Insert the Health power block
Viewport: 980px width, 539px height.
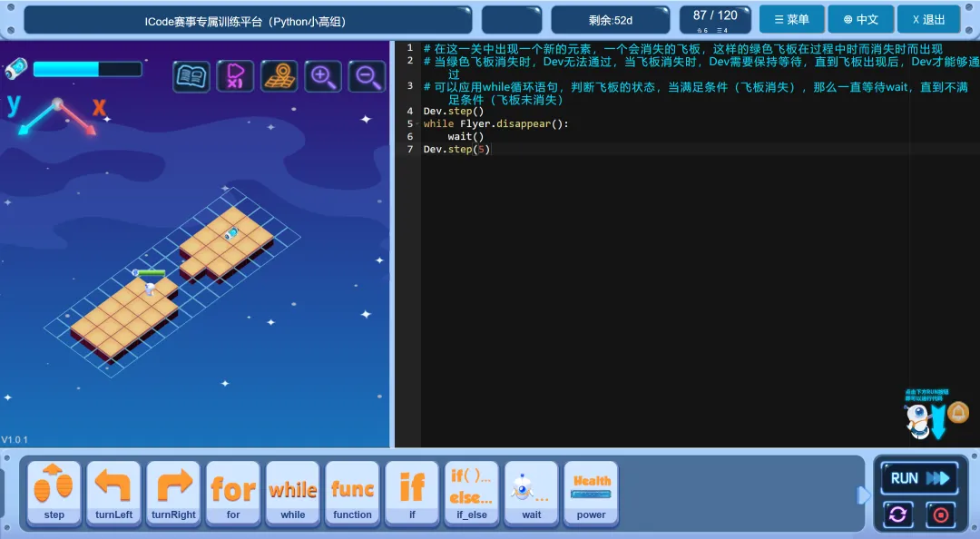(592, 493)
